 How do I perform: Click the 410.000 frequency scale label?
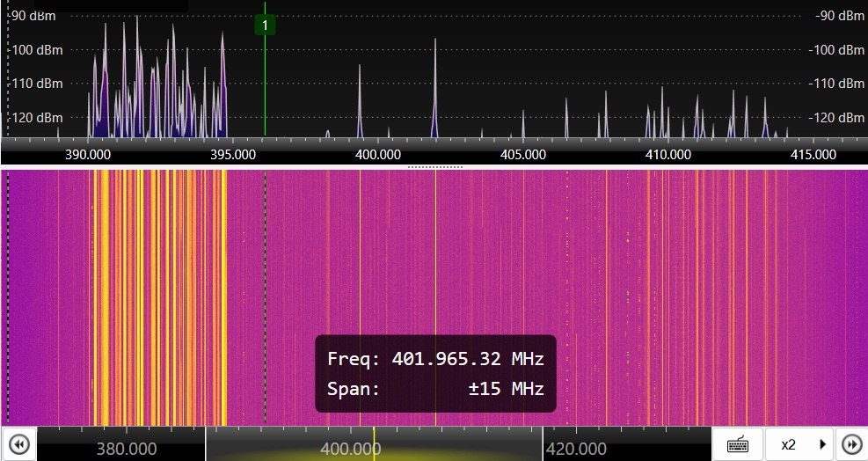[668, 155]
